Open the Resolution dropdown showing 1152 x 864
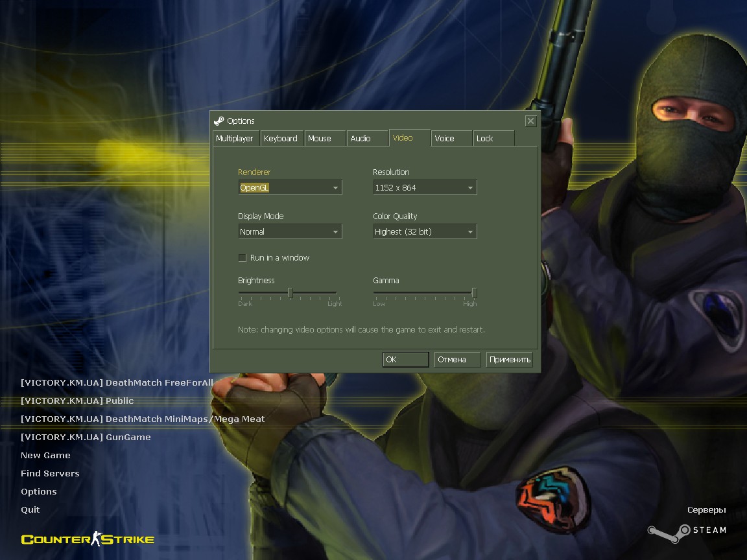The image size is (747, 560). tap(425, 187)
